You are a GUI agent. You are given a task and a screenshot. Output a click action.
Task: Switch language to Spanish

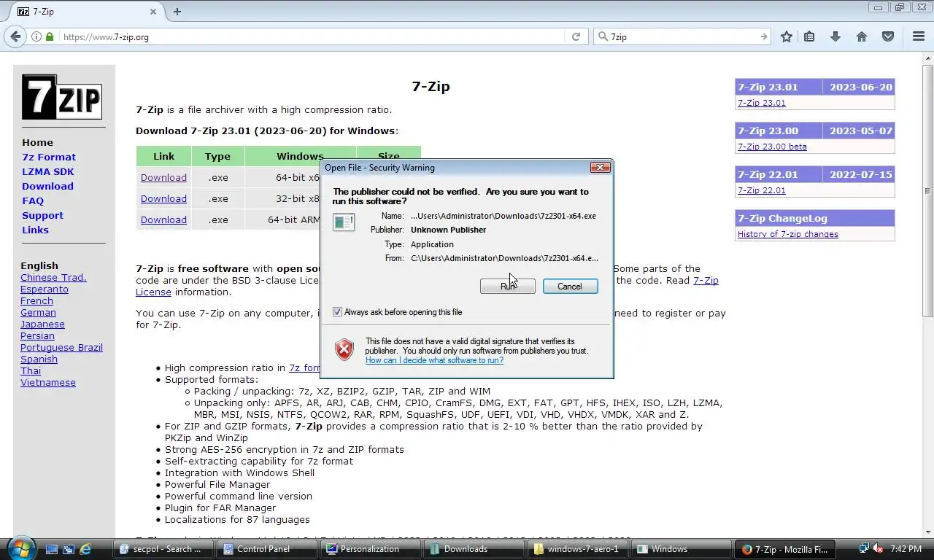(39, 359)
